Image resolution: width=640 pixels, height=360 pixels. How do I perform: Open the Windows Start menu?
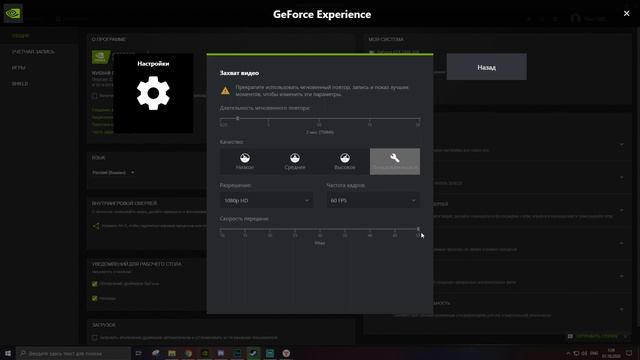8,353
